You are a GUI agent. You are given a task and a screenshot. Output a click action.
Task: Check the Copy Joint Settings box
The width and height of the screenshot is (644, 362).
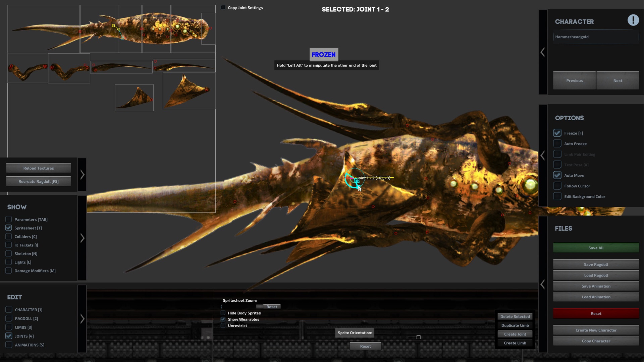[223, 8]
